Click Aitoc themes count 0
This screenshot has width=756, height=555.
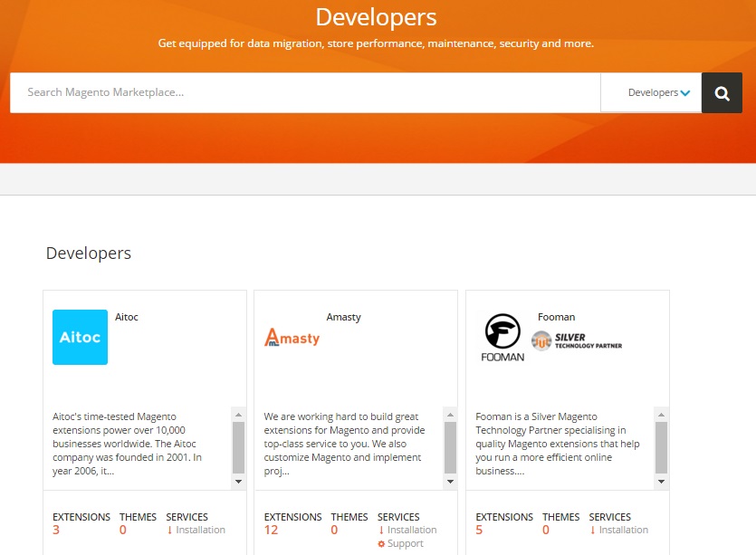(123, 530)
